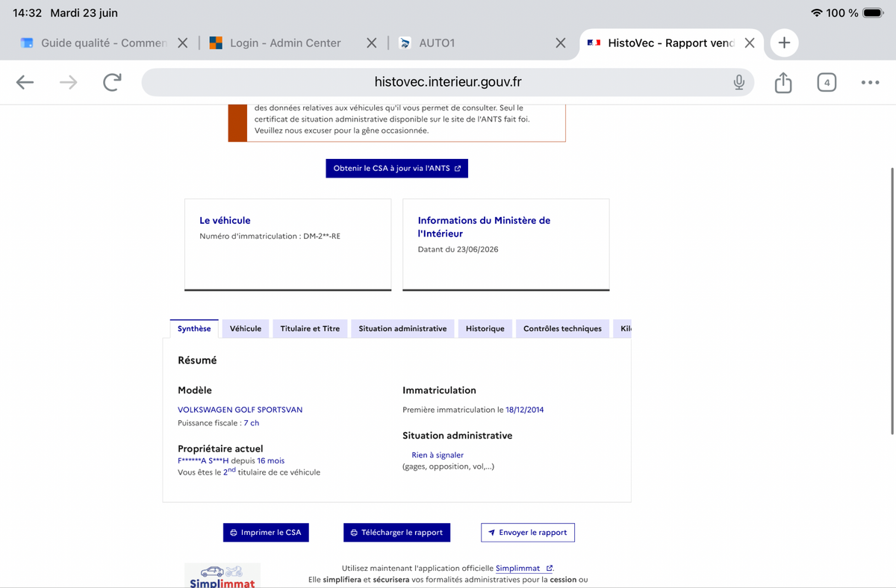Reload the HistoVec page
The image size is (896, 588).
(x=112, y=82)
